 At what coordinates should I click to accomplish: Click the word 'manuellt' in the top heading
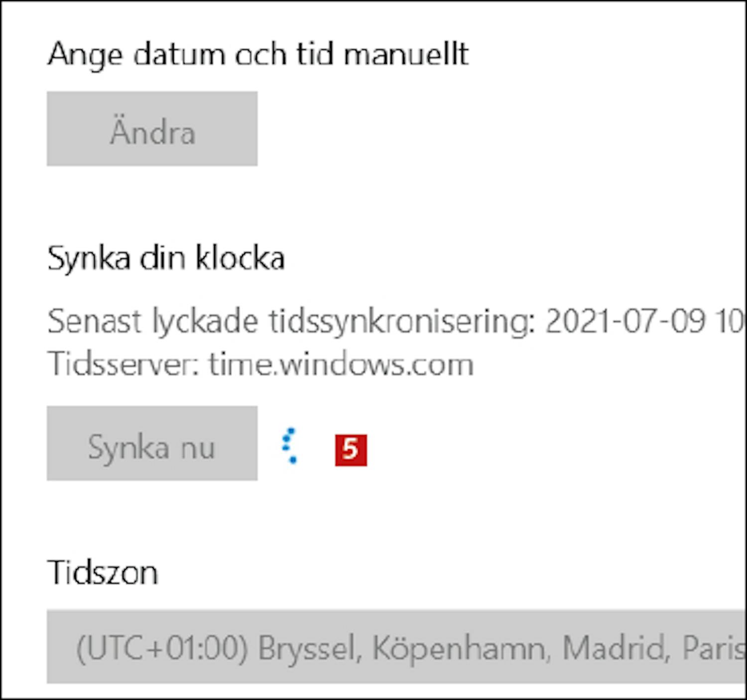(x=406, y=54)
